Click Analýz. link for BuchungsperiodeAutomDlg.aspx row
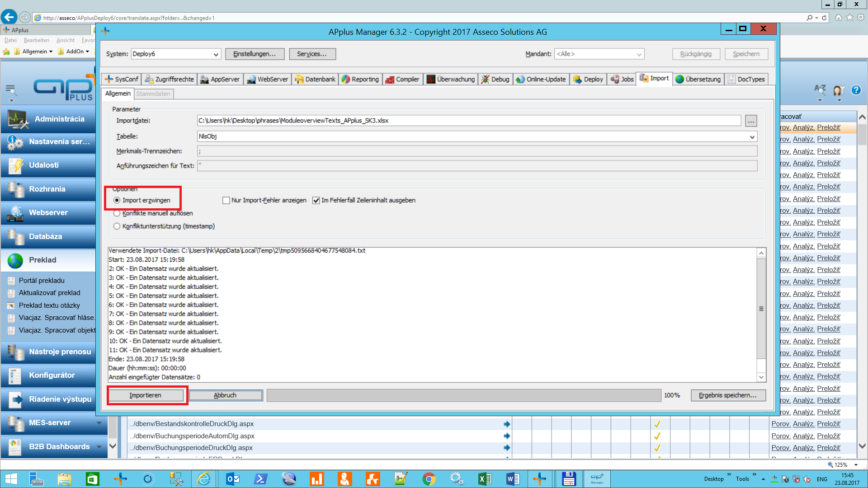Viewport: 868px width, 488px height. point(803,436)
